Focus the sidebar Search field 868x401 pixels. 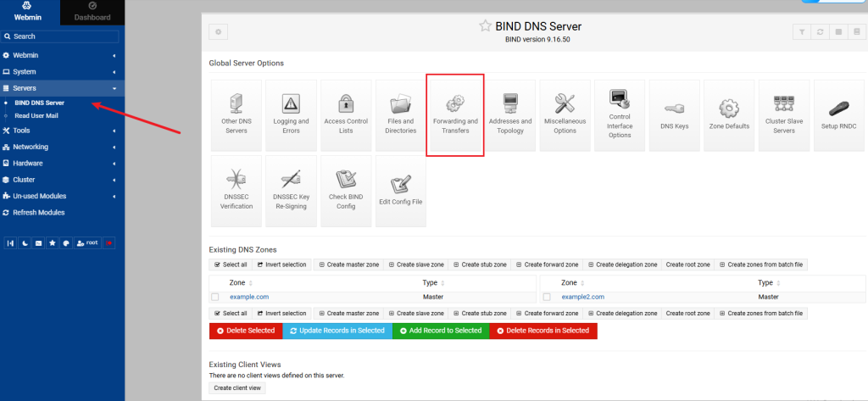[x=60, y=36]
